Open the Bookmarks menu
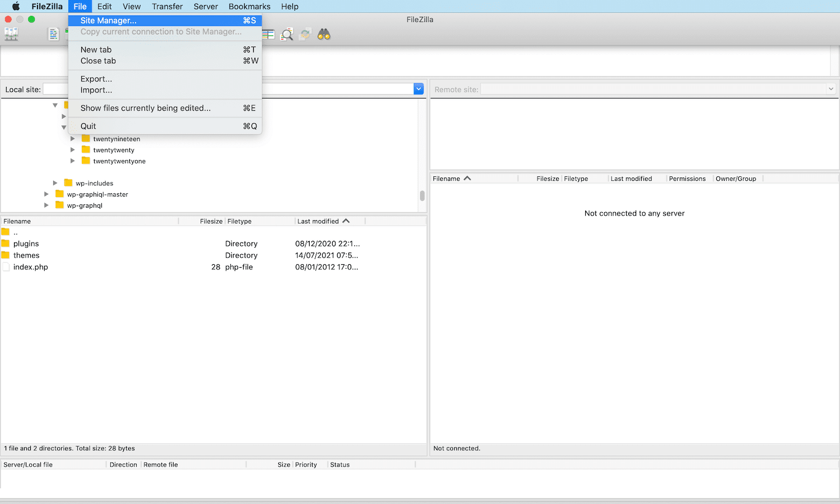The width and height of the screenshot is (840, 504). pos(249,6)
